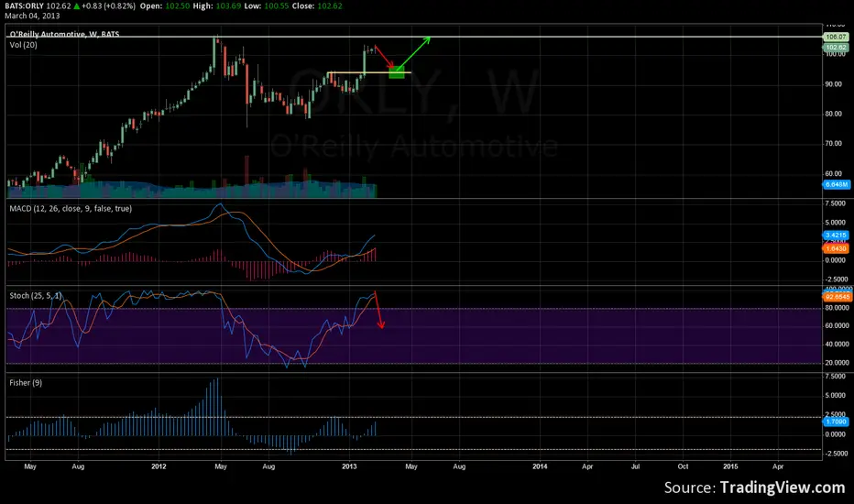Open the TradingView.com source link

pyautogui.click(x=783, y=488)
